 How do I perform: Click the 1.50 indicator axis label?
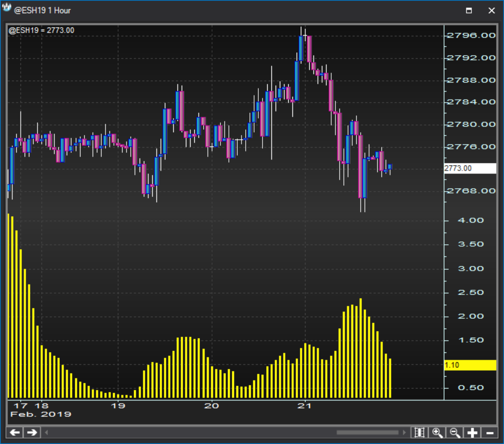(x=470, y=340)
